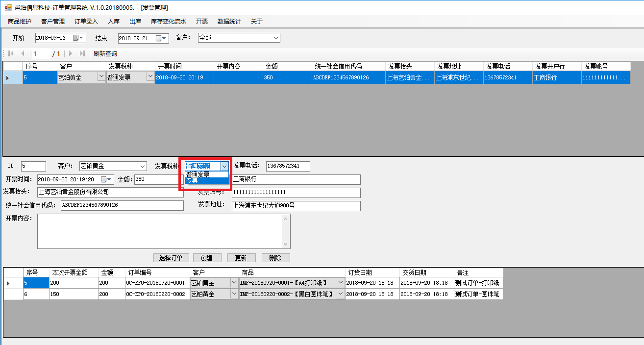Select the 测试订单-打印纸 remark cell
Viewport: 644px width, 345px height.
(478, 283)
